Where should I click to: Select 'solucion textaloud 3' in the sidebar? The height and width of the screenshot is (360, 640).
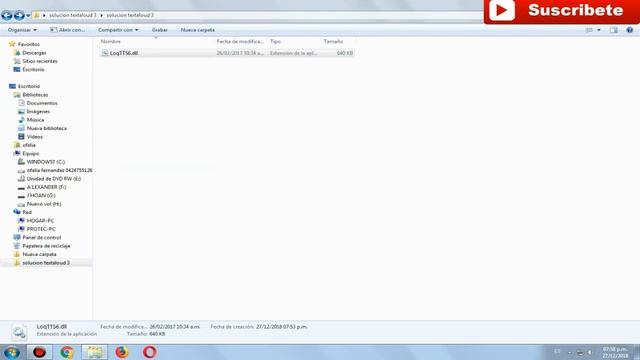[46, 263]
